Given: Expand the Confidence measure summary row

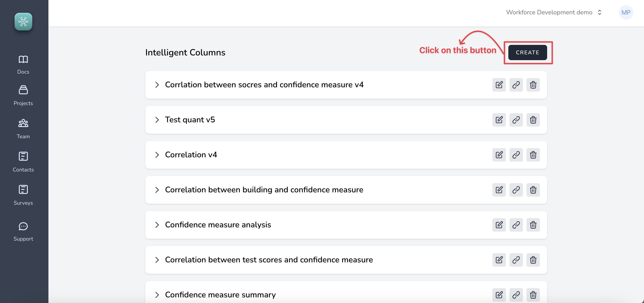Looking at the screenshot, I should click(157, 295).
